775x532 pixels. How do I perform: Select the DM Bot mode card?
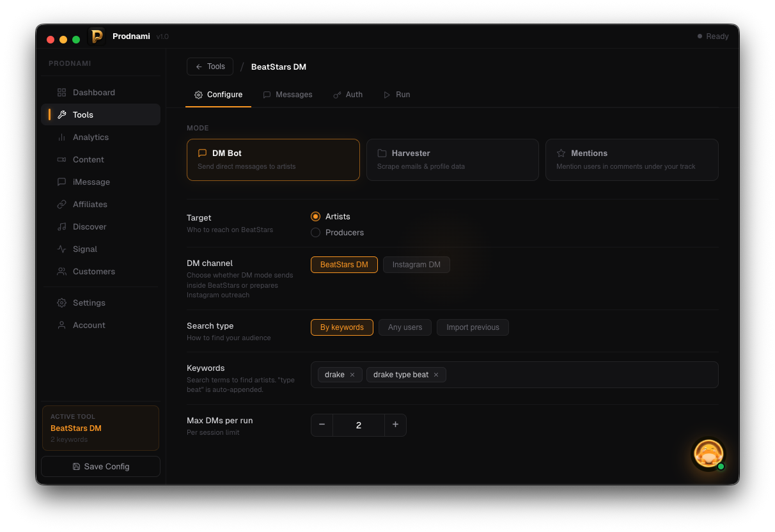coord(273,160)
